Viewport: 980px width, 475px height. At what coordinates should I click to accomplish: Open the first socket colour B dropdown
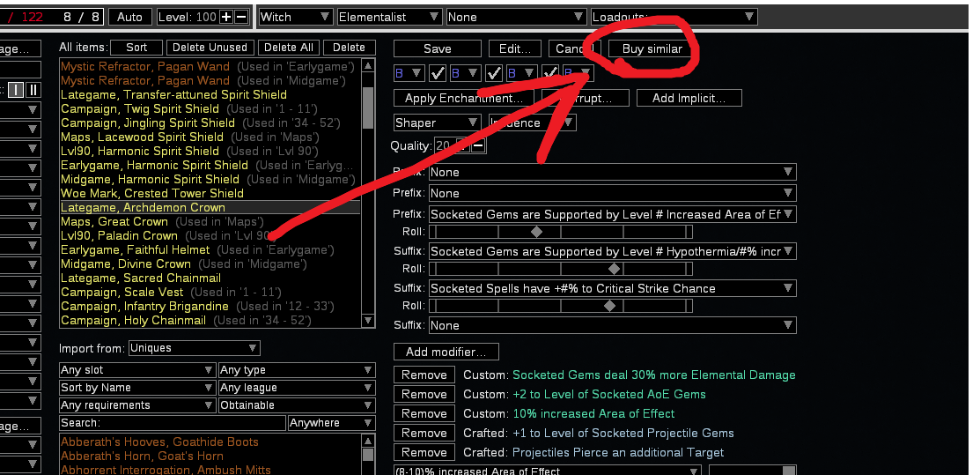point(409,73)
